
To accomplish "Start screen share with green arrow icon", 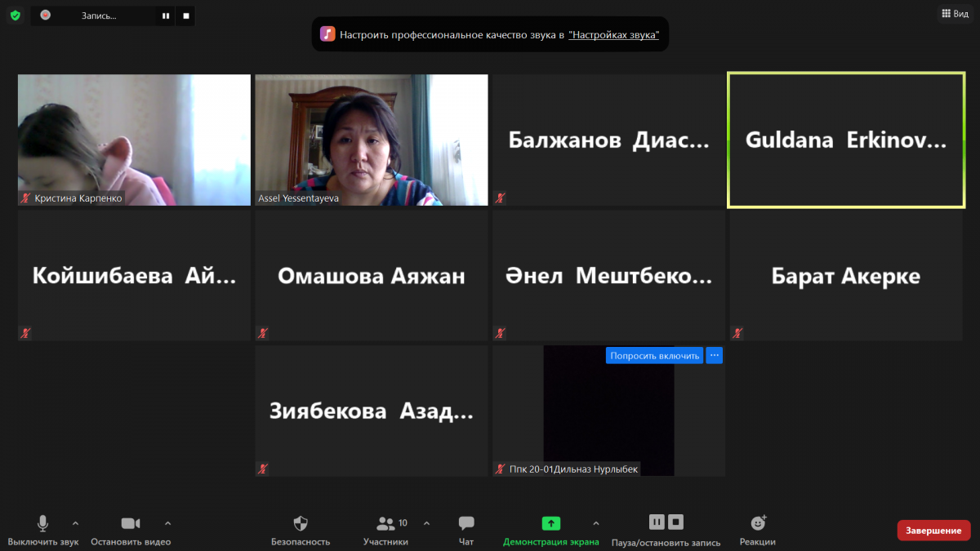I will click(x=551, y=524).
